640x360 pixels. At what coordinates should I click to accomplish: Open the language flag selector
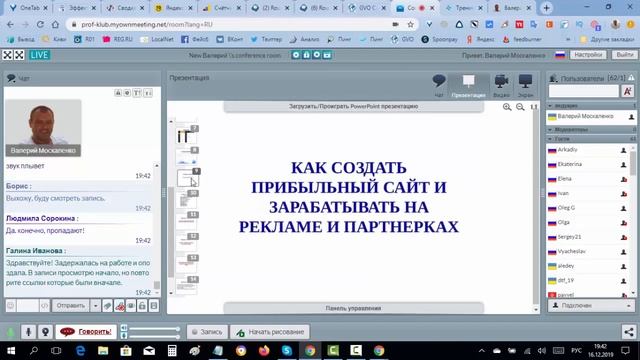(560, 55)
